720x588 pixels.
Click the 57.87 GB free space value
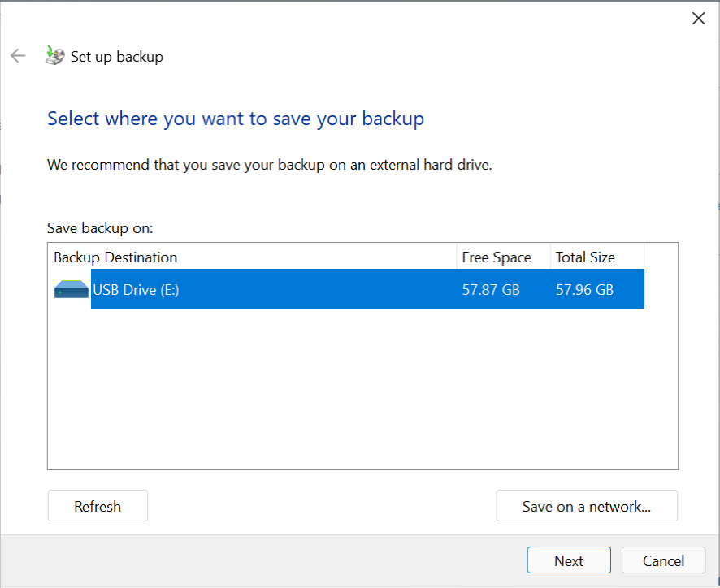[x=491, y=288]
